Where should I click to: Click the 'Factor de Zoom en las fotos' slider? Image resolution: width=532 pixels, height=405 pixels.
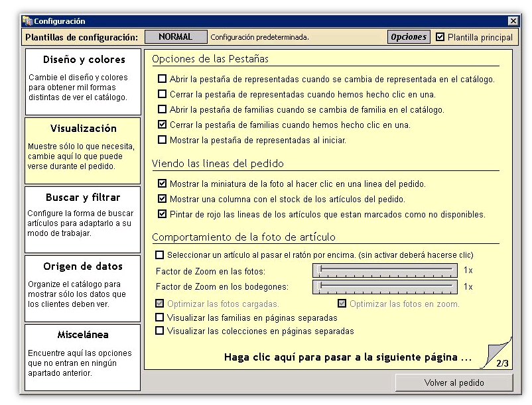pyautogui.click(x=385, y=270)
